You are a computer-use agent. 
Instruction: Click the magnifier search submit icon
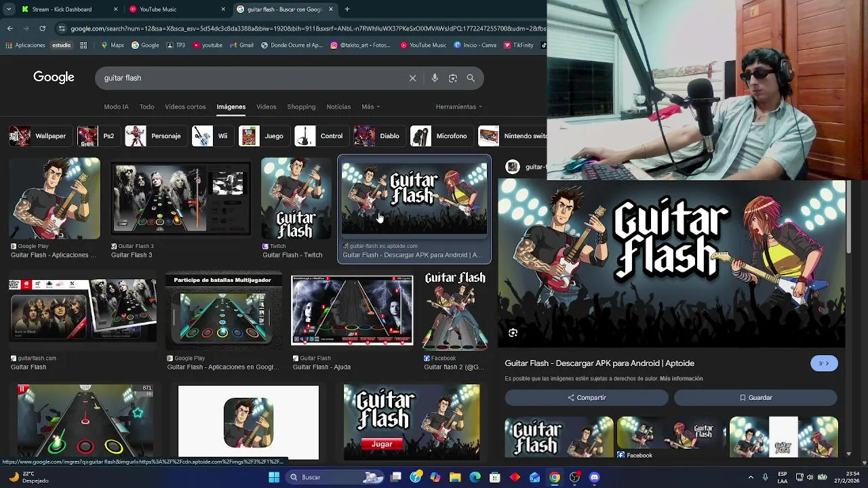tap(471, 78)
